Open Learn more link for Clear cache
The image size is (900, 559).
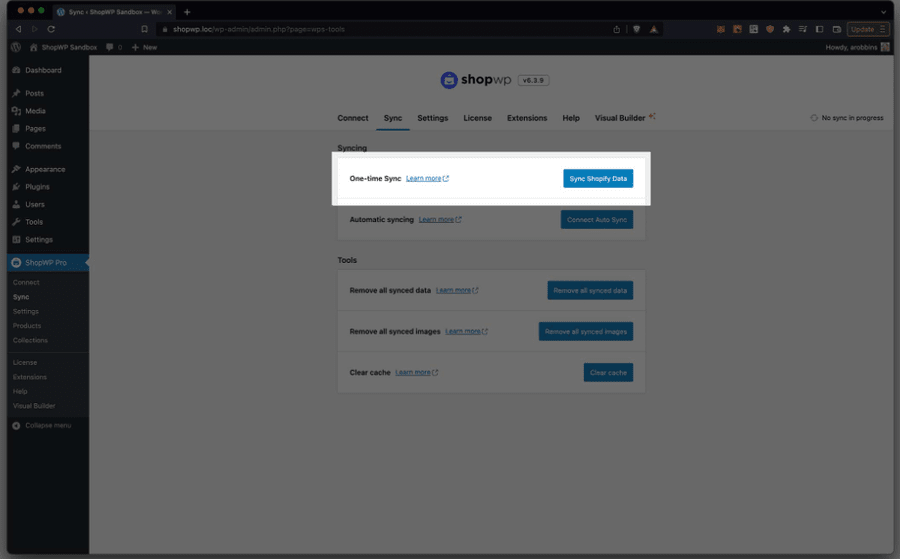tap(417, 372)
